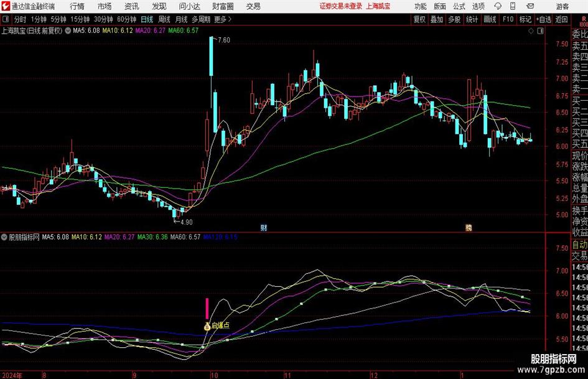This screenshot has width=588, height=379.
Task: Open the 行情 menu
Action: click(x=77, y=6)
